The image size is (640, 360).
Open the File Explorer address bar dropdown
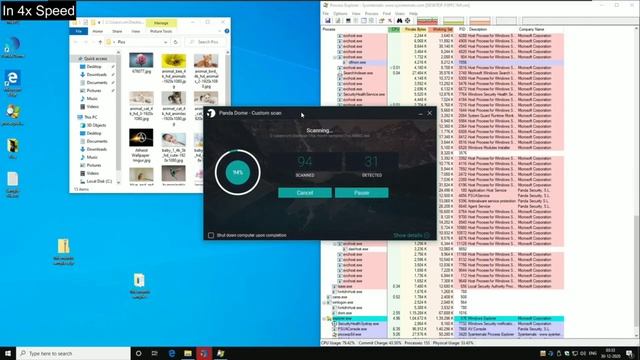pos(165,42)
